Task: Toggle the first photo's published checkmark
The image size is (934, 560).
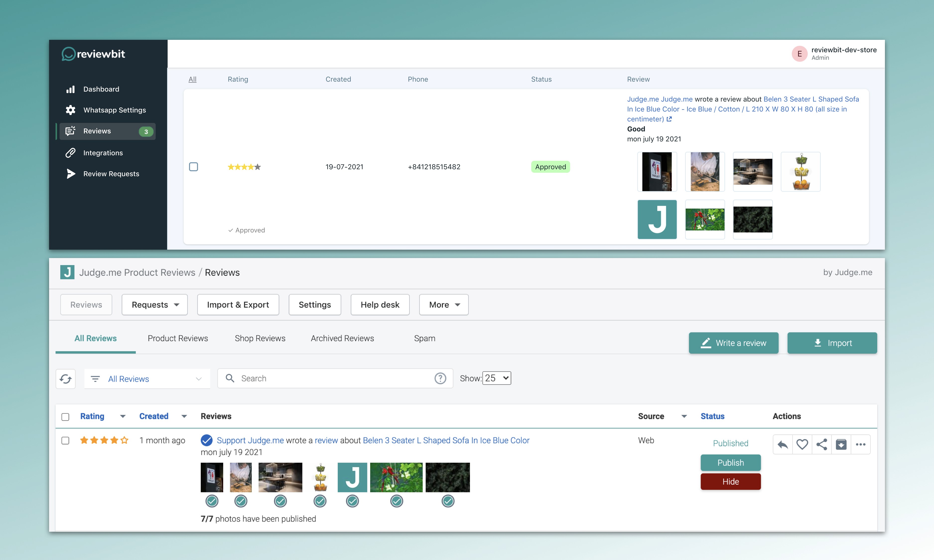Action: coord(212,501)
